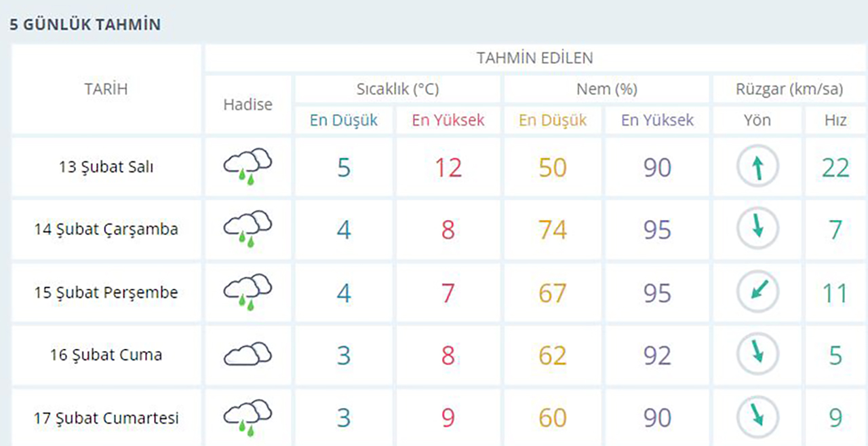
Task: Click the rain icon for 15 Şubat Perşembe
Action: (248, 292)
